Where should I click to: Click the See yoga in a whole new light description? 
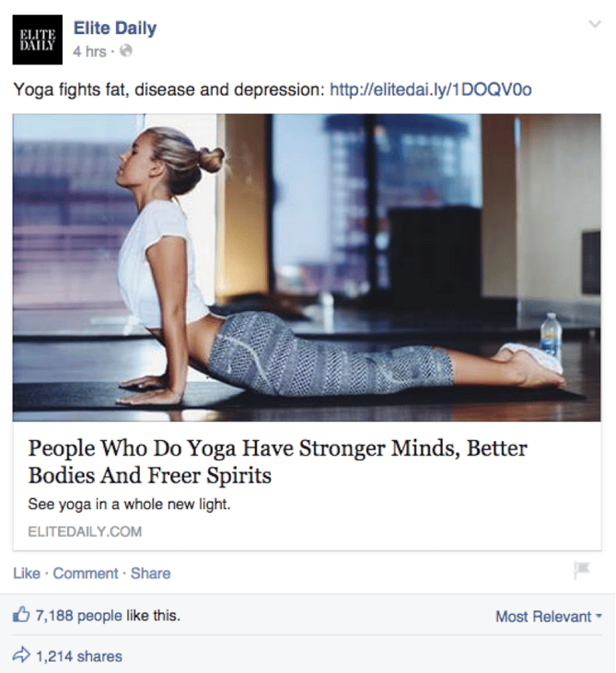(129, 504)
